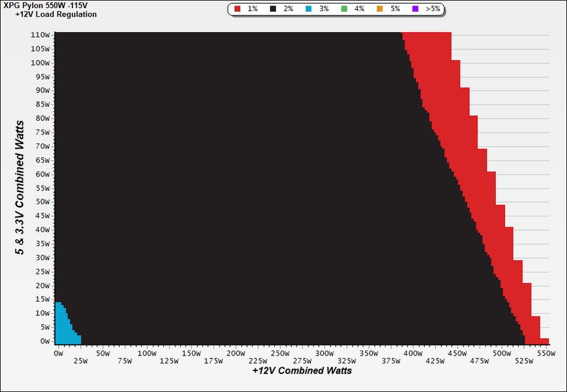
Task: Click the 55W y-axis label
Action: [42, 188]
